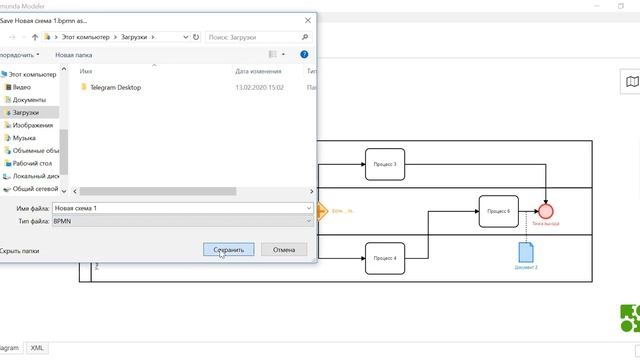
Task: Switch to the XML tab
Action: (37, 348)
